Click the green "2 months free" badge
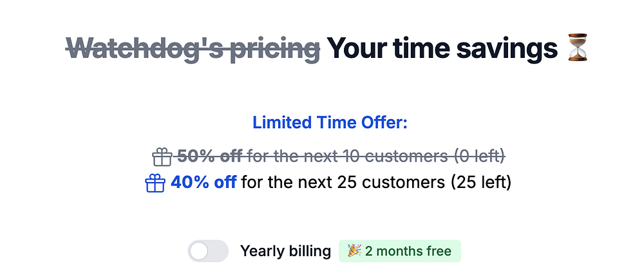The height and width of the screenshot is (280, 644). click(x=400, y=250)
